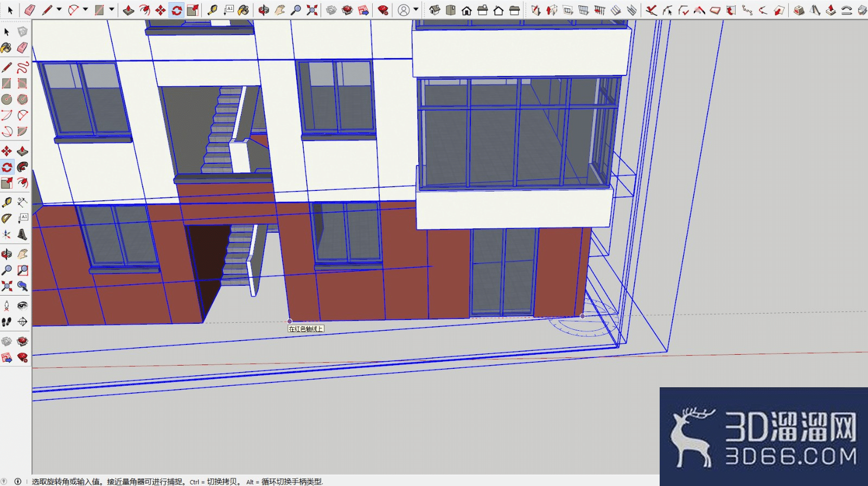The image size is (868, 486).
Task: Switch to Back view house outline icon
Action: point(499,10)
